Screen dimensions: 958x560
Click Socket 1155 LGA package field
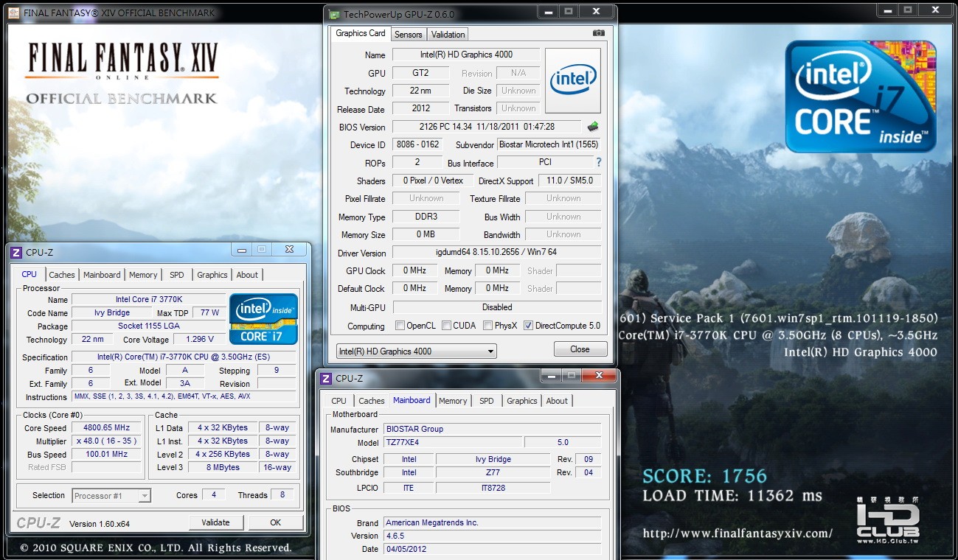[x=148, y=326]
